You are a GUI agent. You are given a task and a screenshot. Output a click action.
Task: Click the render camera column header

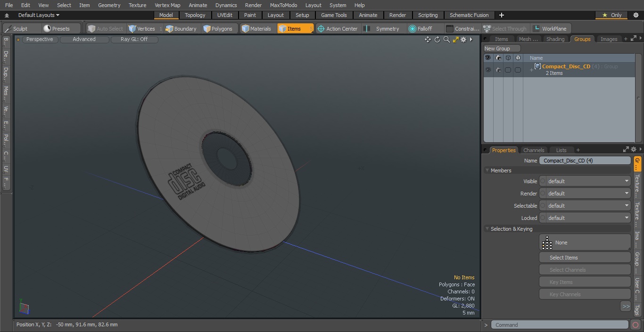point(498,58)
